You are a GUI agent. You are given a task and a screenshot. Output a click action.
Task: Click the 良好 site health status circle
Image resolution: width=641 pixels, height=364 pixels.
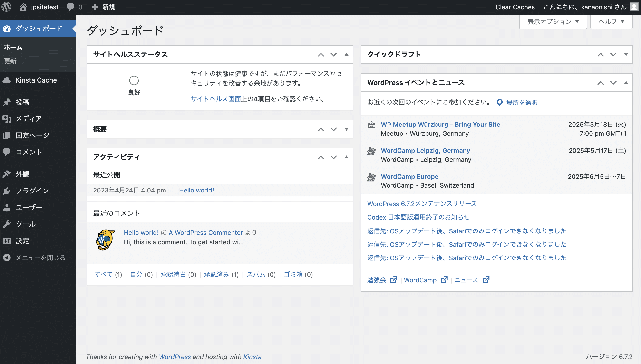(134, 80)
